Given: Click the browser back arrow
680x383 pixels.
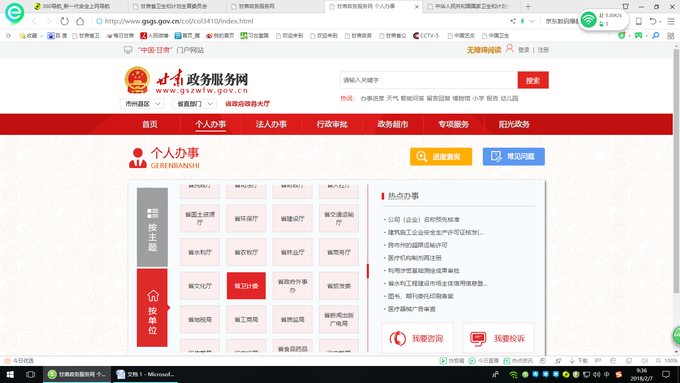Looking at the screenshot, I should [35, 21].
